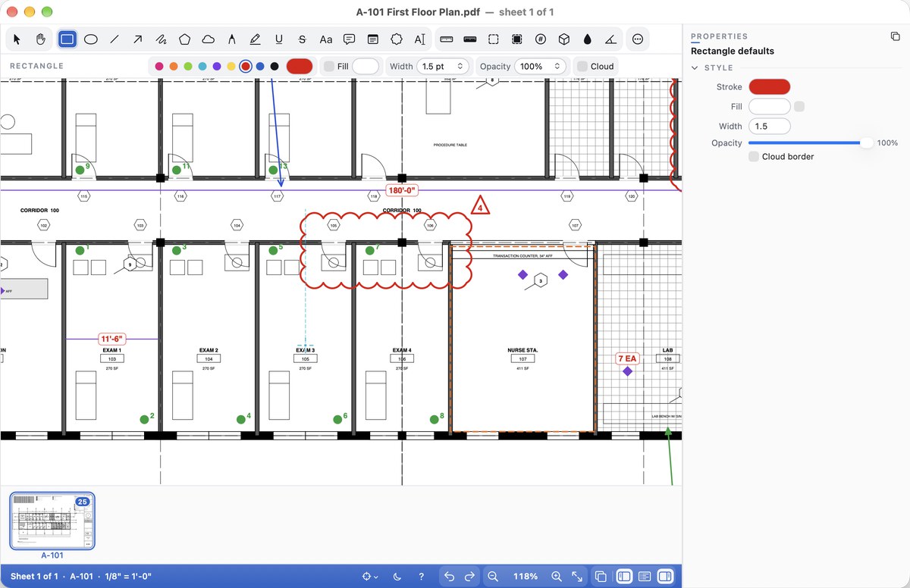Open the more tools ellipsis menu
The width and height of the screenshot is (910, 588).
click(637, 39)
